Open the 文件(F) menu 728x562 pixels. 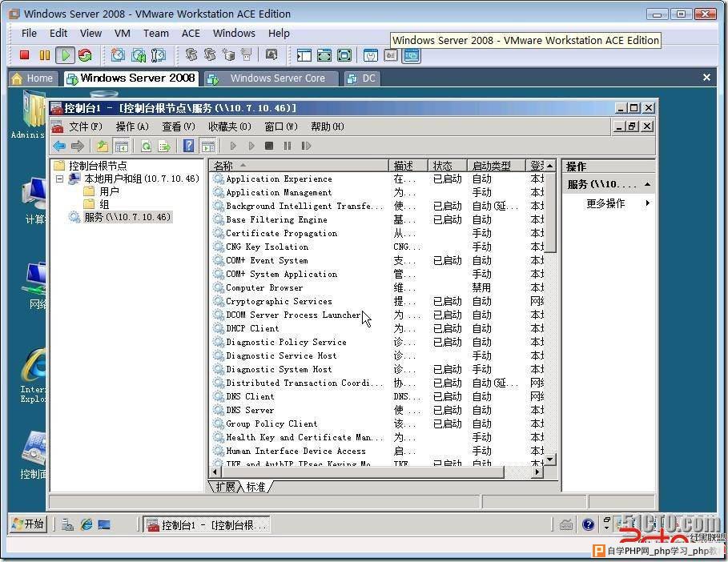click(x=86, y=126)
